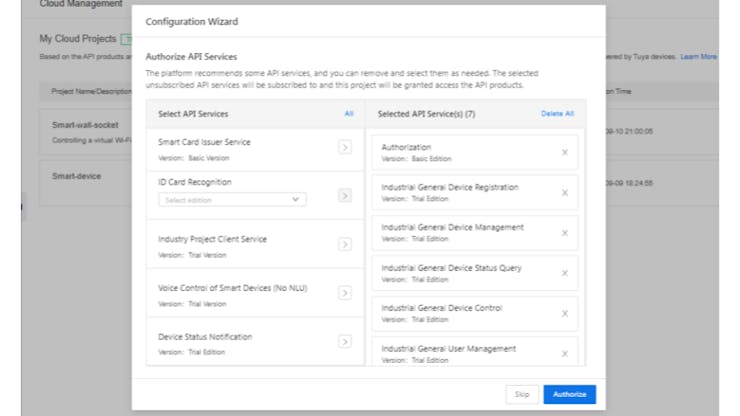Image resolution: width=740 pixels, height=416 pixels.
Task: Add ID Card Recognition with arrow button
Action: coord(344,196)
